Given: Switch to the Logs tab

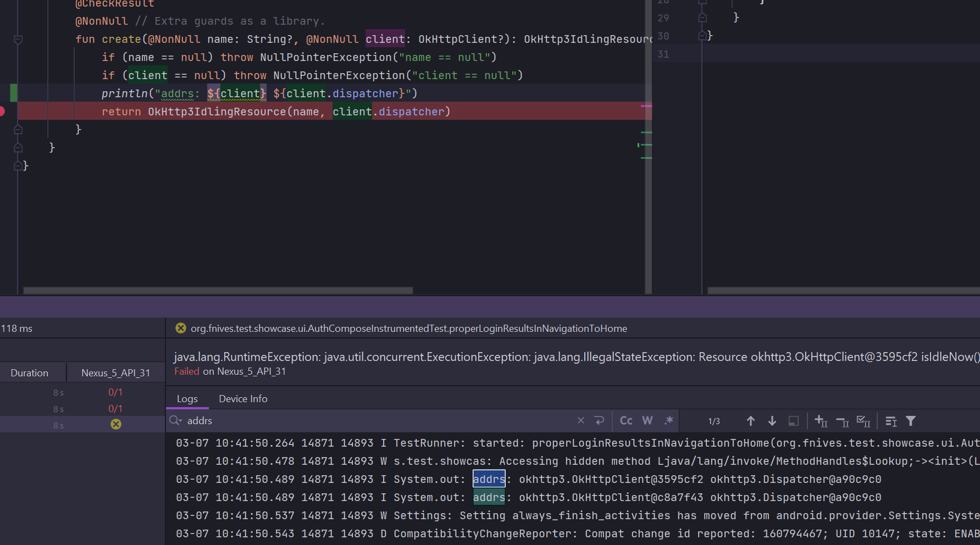Looking at the screenshot, I should coord(187,399).
